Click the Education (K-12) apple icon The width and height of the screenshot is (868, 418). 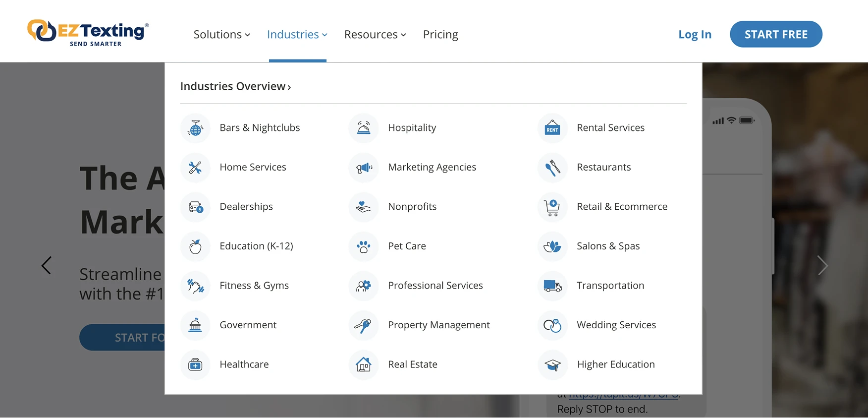pyautogui.click(x=195, y=246)
